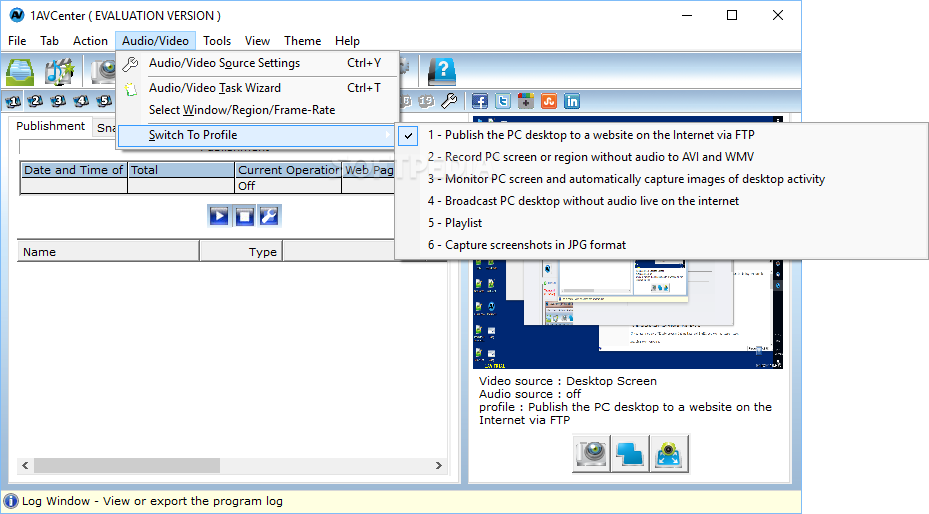
Task: Choose Select Window/Region/Frame-Rate
Action: click(257, 110)
